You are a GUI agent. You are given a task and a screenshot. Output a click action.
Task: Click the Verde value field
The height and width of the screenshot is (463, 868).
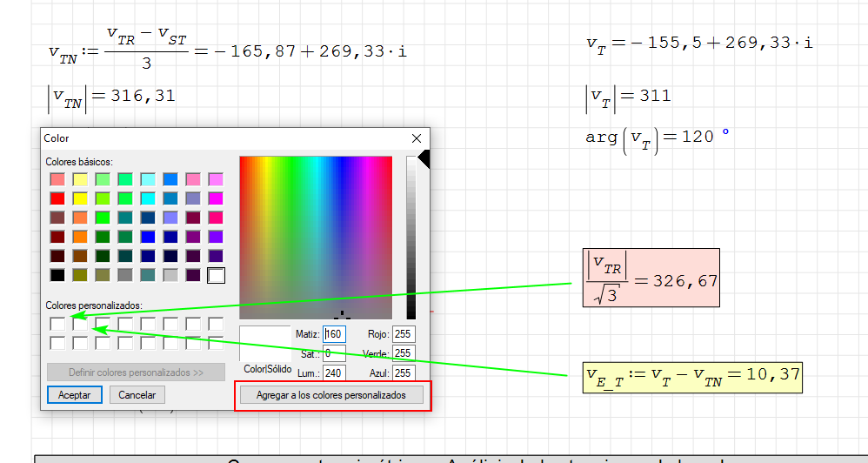point(403,354)
